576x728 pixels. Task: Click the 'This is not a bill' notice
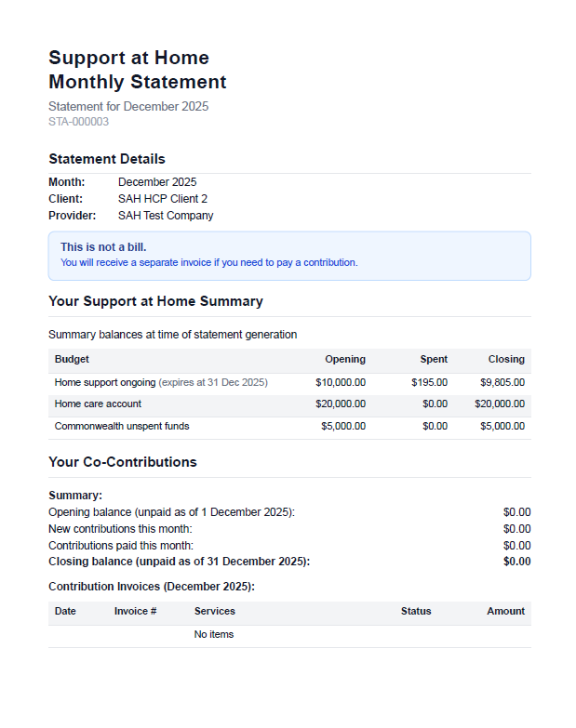coord(103,247)
